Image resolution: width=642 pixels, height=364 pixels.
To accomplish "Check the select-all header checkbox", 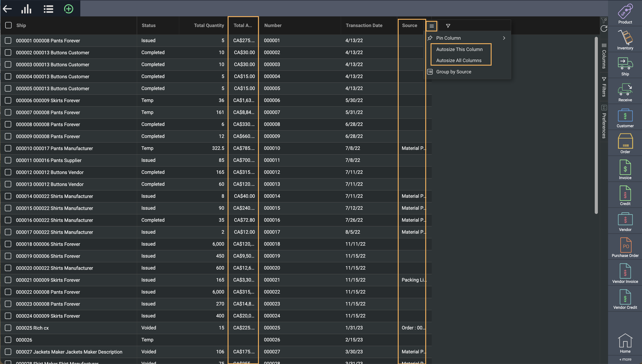I will point(8,25).
